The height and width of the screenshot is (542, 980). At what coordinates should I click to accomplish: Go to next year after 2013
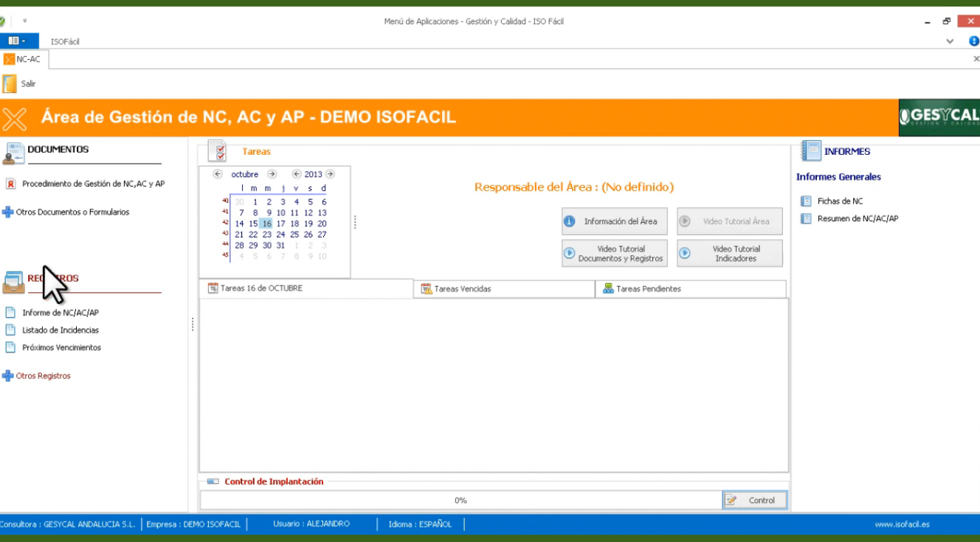tap(330, 175)
